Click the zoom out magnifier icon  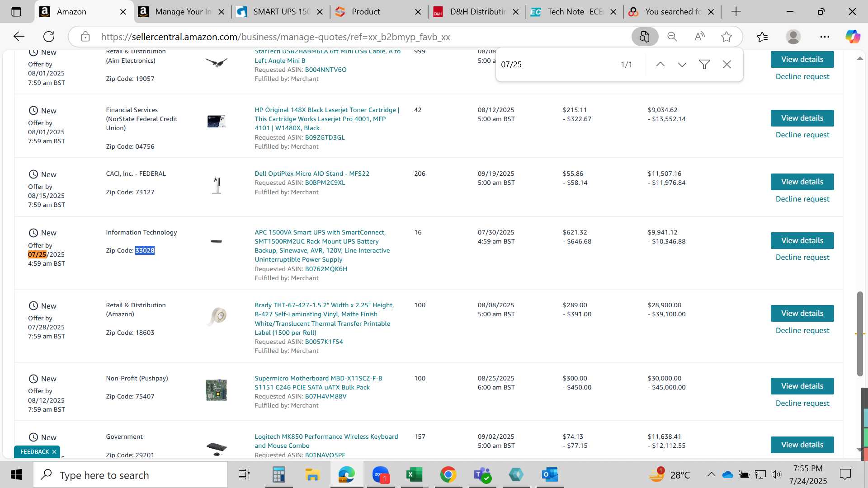tap(672, 37)
